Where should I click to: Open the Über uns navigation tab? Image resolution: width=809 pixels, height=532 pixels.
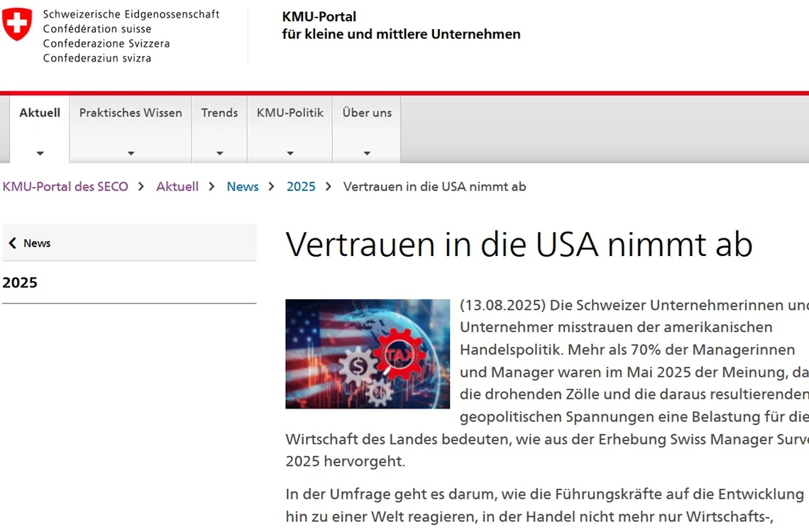click(367, 113)
